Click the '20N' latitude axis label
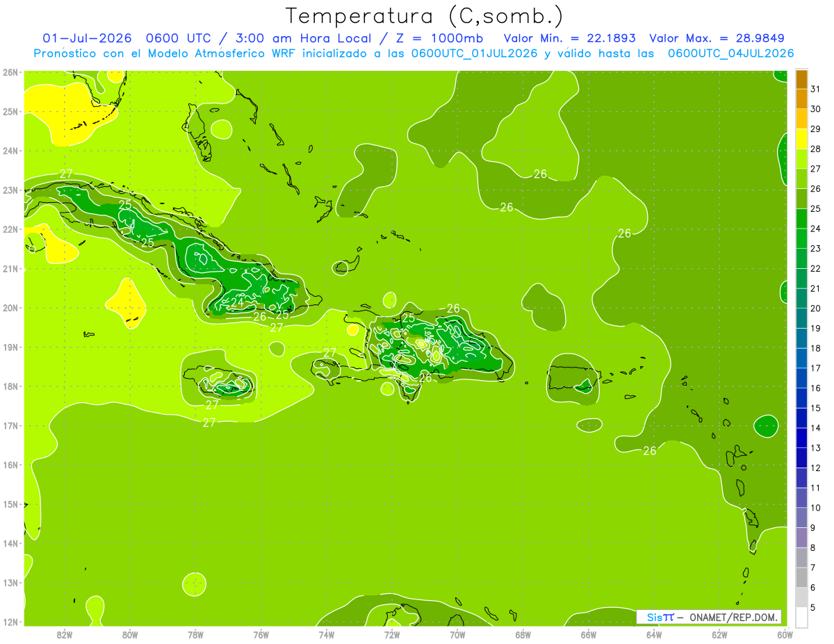Screen dimensions: 834x644 10,308
